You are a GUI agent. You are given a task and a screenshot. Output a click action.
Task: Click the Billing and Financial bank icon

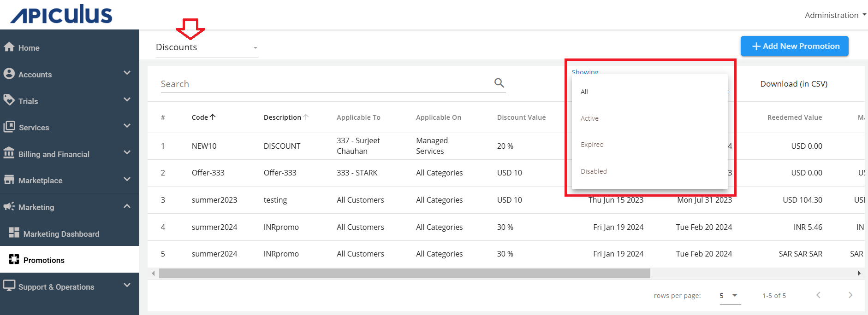pyautogui.click(x=9, y=153)
